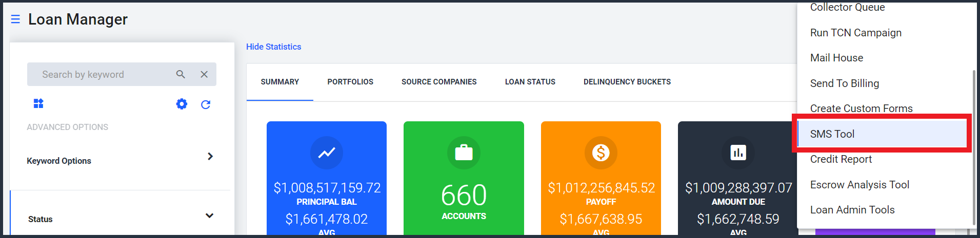Click the $1,008,517,159.72 principal balance value
The width and height of the screenshot is (980, 238).
point(327,188)
